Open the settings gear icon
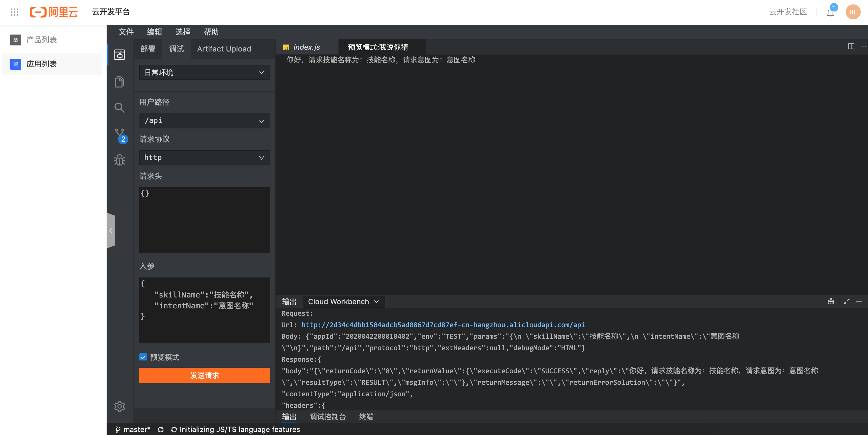 coord(119,406)
